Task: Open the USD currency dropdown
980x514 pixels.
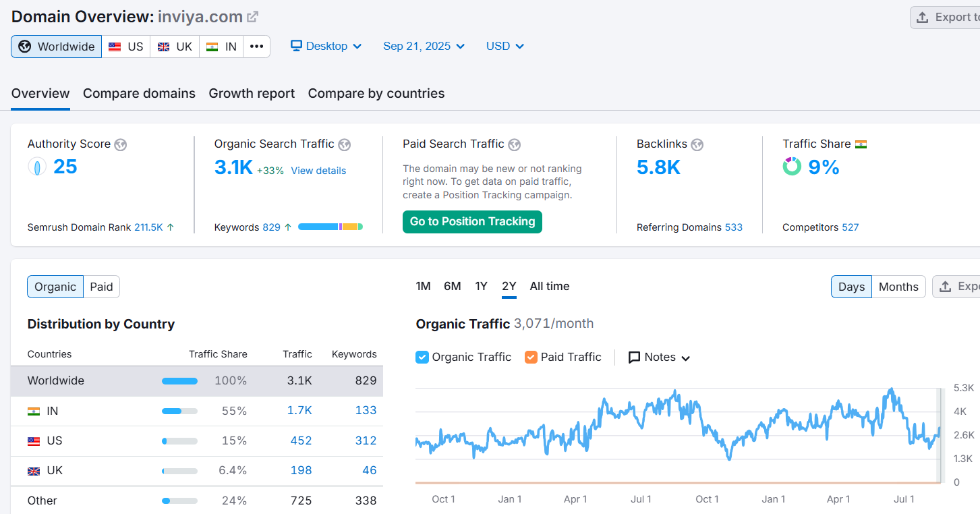Action: (505, 46)
